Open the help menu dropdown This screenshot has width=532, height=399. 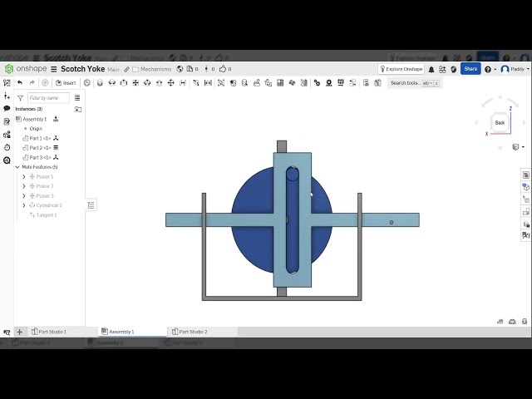pyautogui.click(x=490, y=70)
